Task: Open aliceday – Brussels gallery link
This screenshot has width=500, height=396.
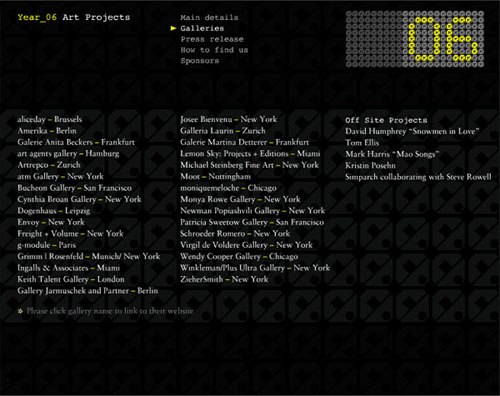Action: [x=50, y=119]
